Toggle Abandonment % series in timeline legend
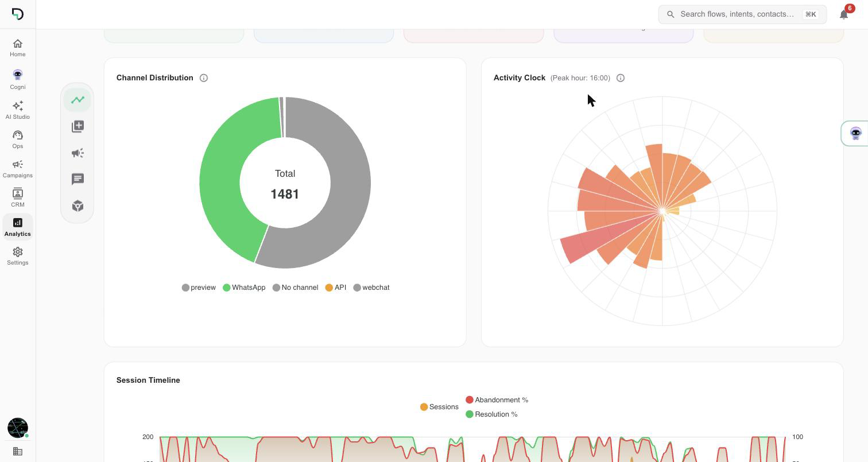The image size is (868, 462). [x=497, y=400]
